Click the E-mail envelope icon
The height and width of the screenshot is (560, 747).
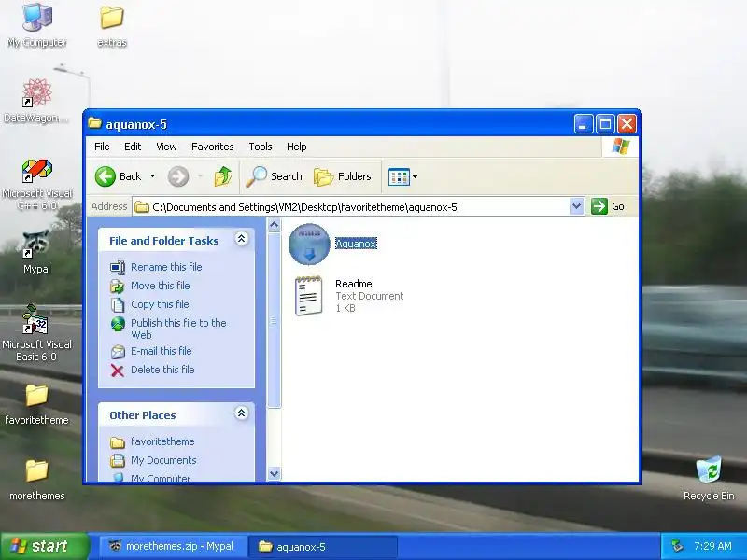click(x=118, y=352)
